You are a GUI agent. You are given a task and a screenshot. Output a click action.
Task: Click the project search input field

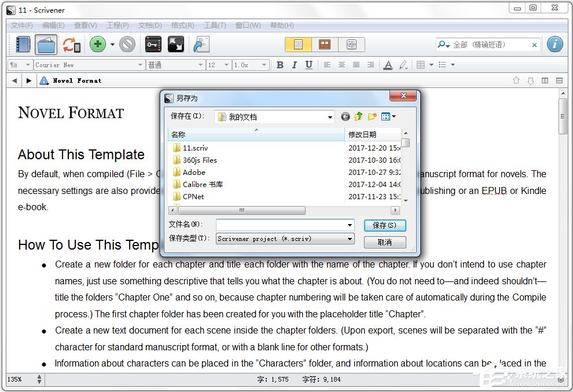point(490,45)
